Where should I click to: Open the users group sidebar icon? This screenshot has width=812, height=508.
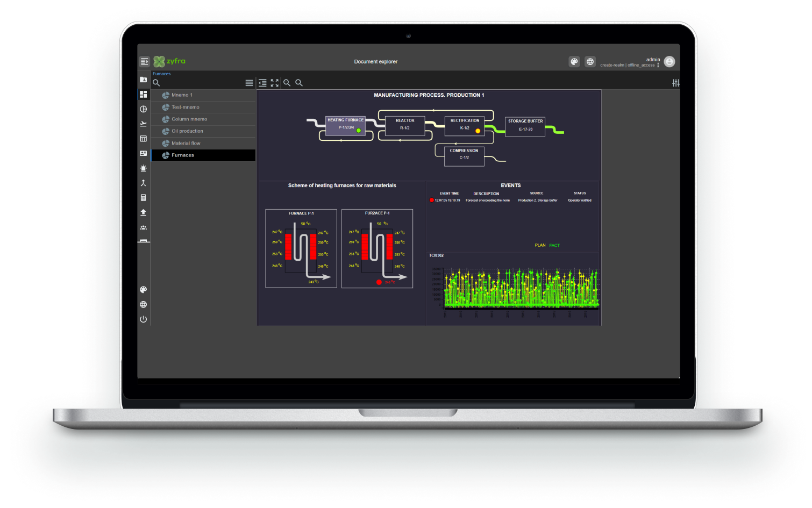(x=143, y=227)
